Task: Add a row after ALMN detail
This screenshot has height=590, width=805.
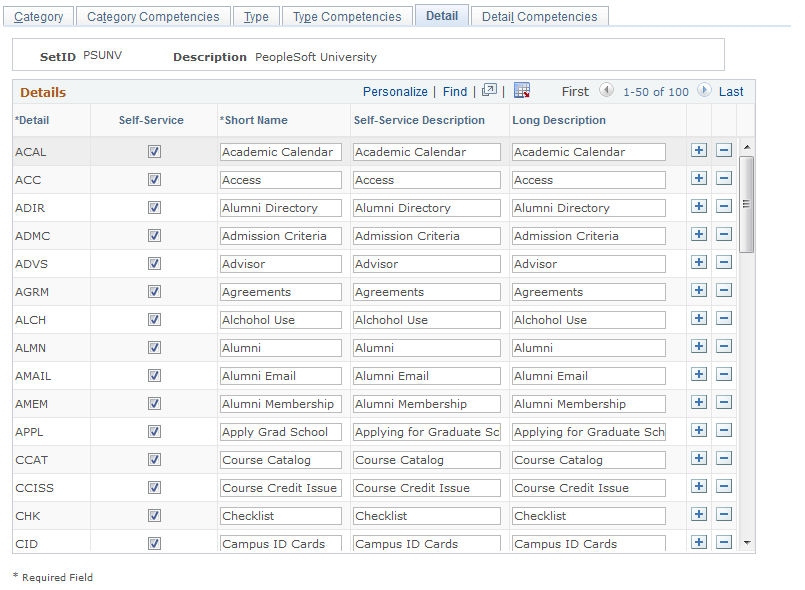Action: 699,347
